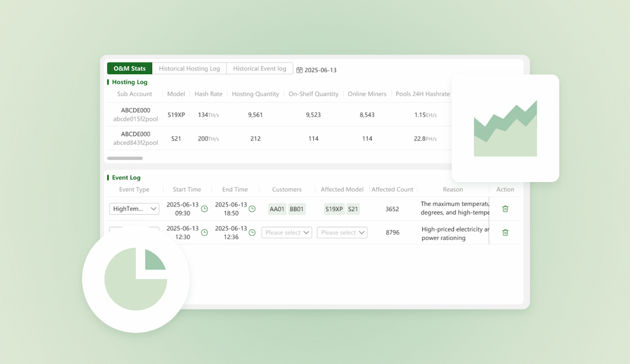Open the calendar icon beside 2025-06-13
Screen dimensions: 630x364
pyautogui.click(x=300, y=69)
